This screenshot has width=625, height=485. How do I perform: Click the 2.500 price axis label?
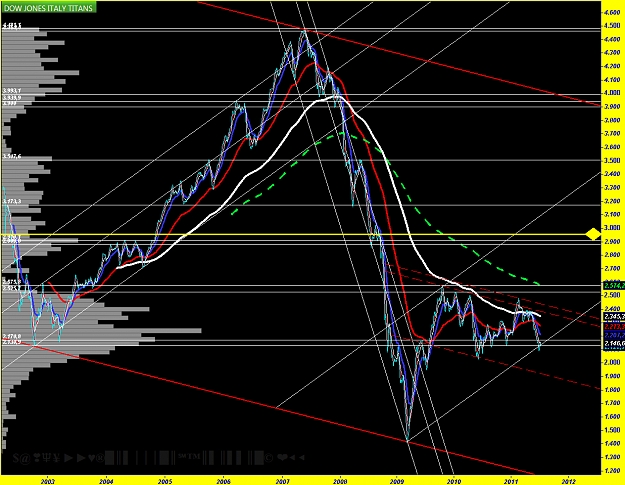[612, 295]
